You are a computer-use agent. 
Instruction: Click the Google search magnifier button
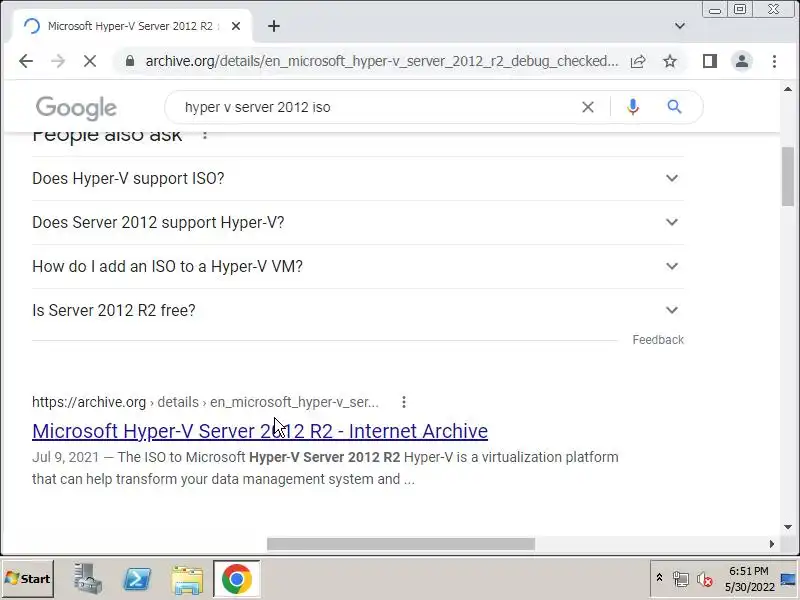(x=674, y=107)
